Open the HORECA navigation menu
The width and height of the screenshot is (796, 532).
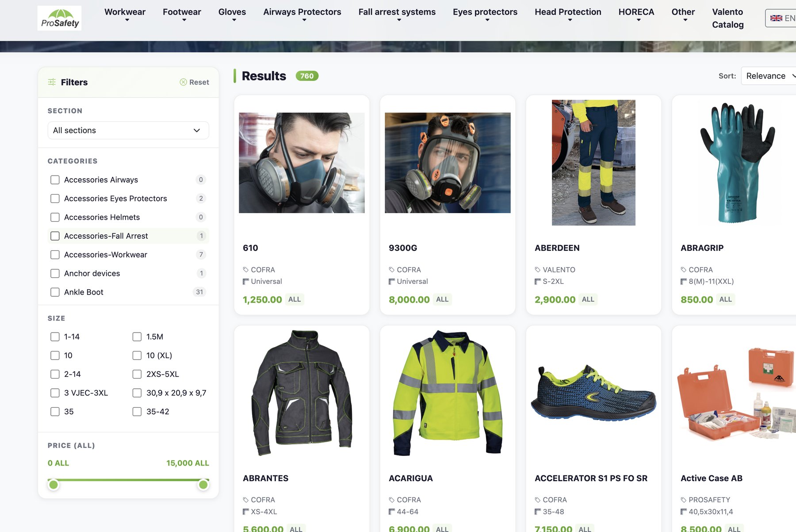coord(636,14)
